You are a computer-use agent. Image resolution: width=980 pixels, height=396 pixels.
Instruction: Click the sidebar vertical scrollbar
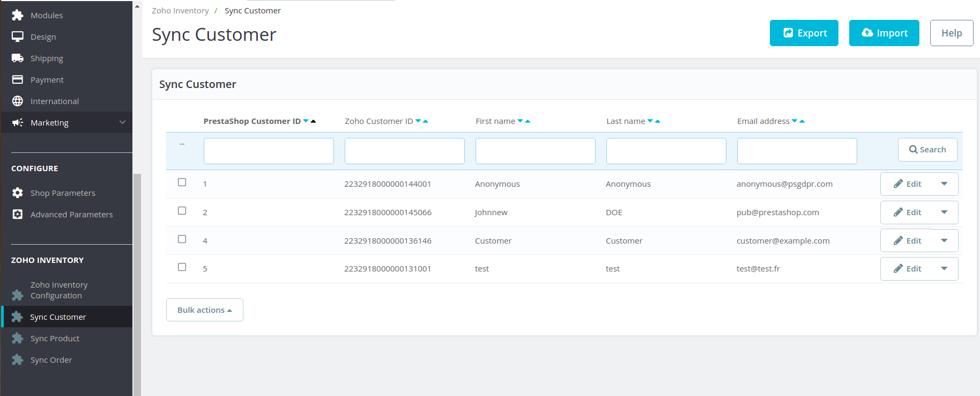tap(137, 284)
